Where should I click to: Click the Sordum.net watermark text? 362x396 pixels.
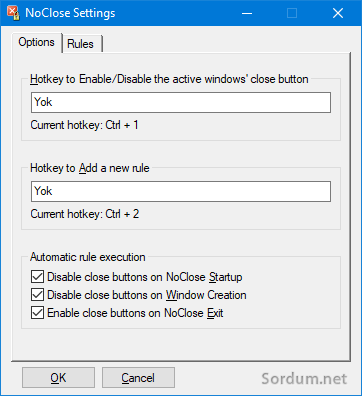pyautogui.click(x=304, y=378)
